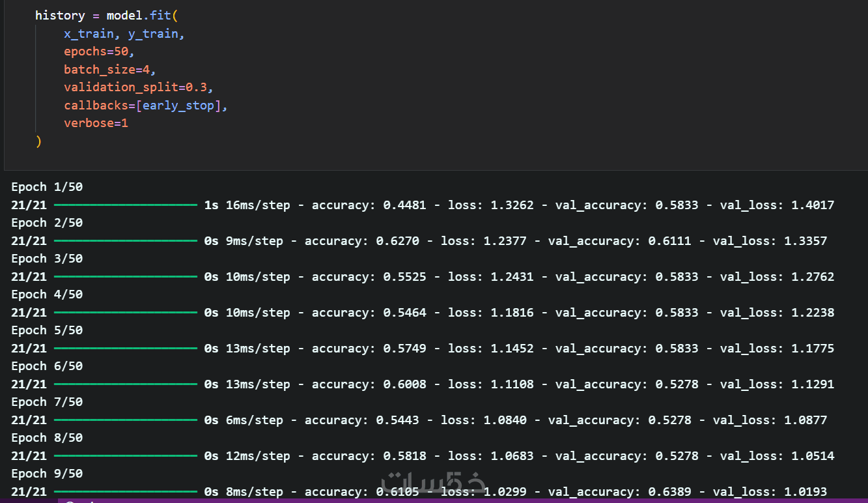Click early_stop inside the callbacks list

pyautogui.click(x=178, y=105)
